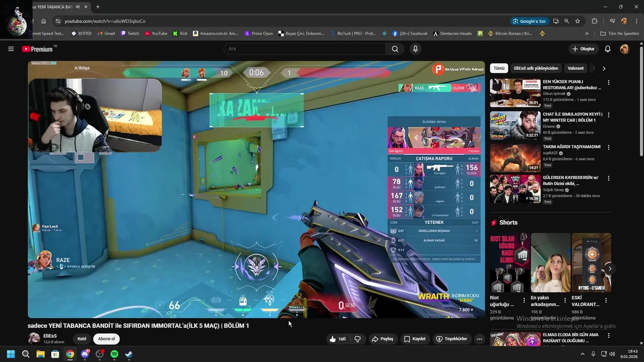
Task: Open the BtcTurk PRO bookmark
Action: click(352, 34)
